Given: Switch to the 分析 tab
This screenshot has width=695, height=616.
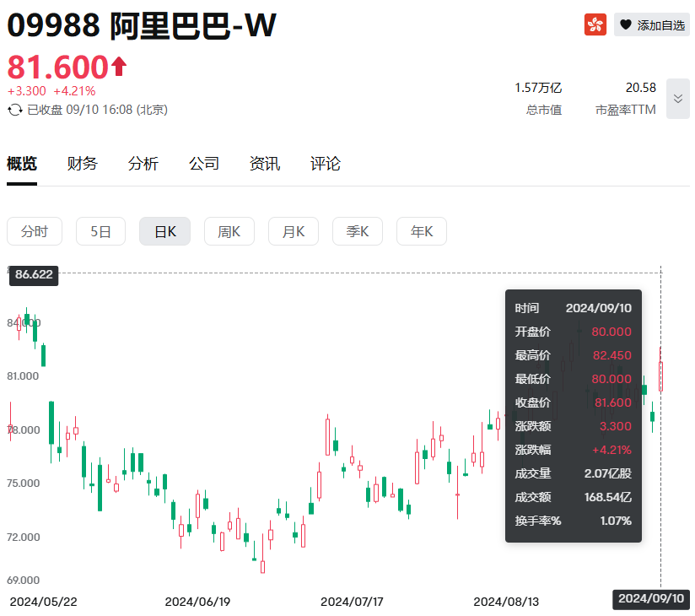Looking at the screenshot, I should tap(143, 164).
